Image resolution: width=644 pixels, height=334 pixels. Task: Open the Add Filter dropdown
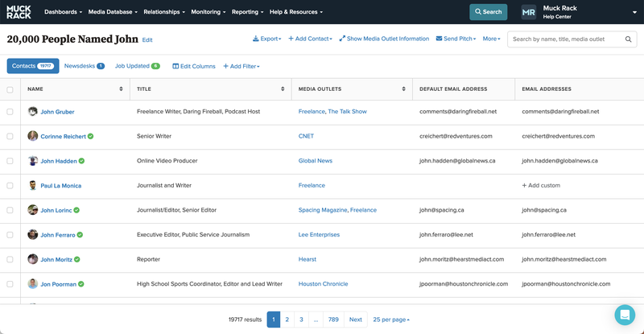coord(242,66)
